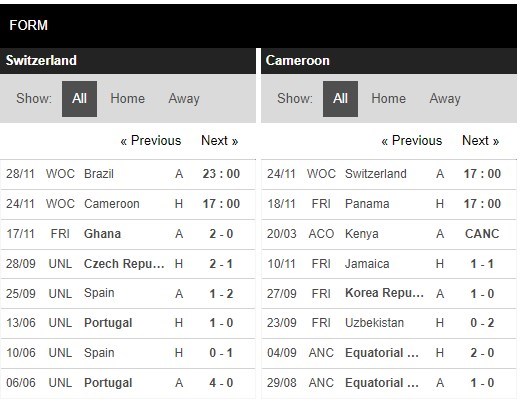
Task: Open the cancelled Kenya match row
Action: [x=389, y=234]
